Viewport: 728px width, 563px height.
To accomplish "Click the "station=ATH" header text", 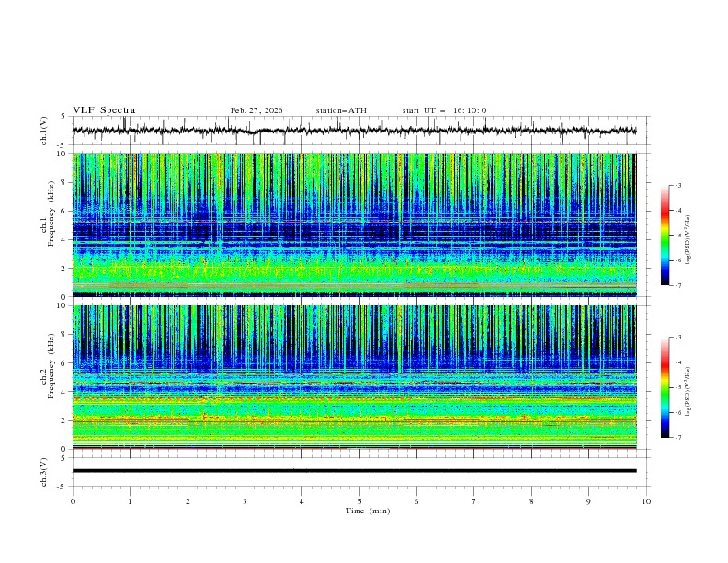I will point(341,110).
